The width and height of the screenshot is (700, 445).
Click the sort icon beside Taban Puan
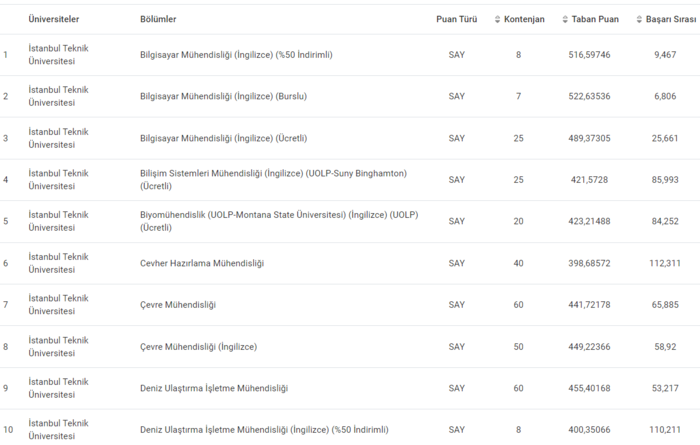(x=565, y=20)
